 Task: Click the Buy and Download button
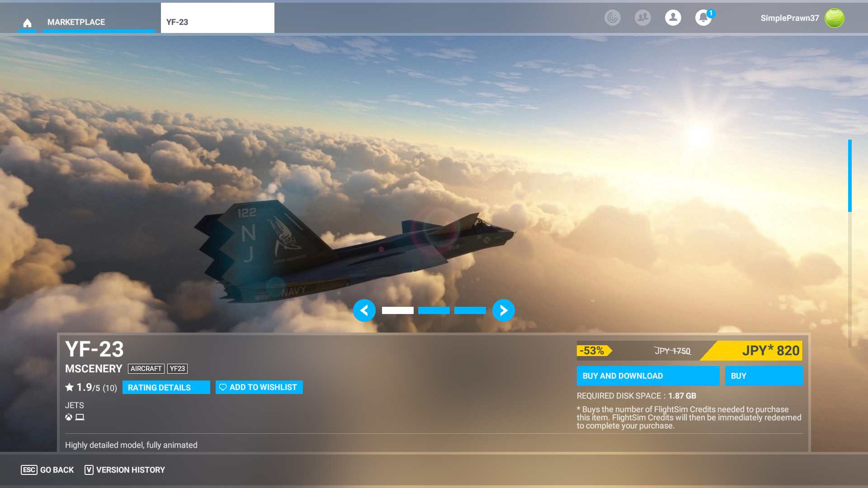coord(648,376)
